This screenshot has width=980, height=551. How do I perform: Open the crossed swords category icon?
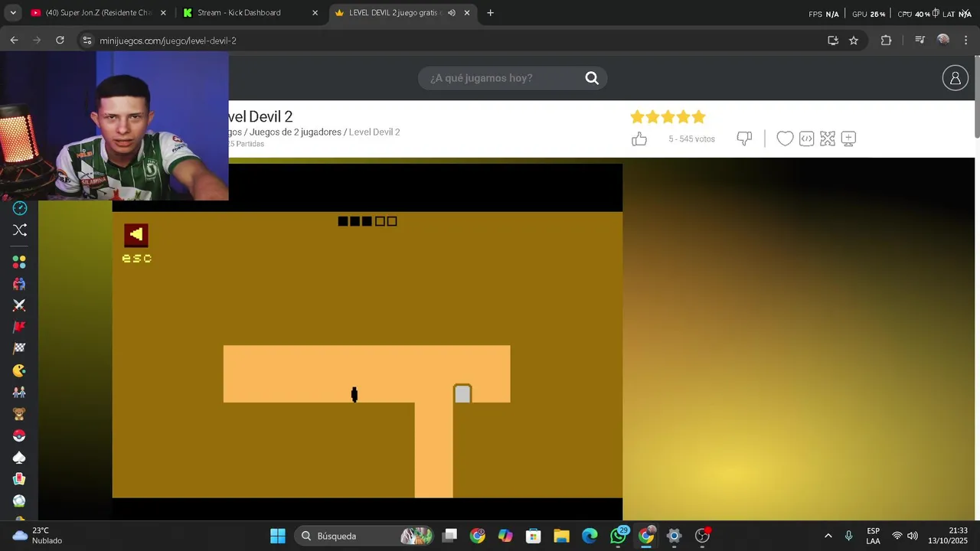[20, 305]
